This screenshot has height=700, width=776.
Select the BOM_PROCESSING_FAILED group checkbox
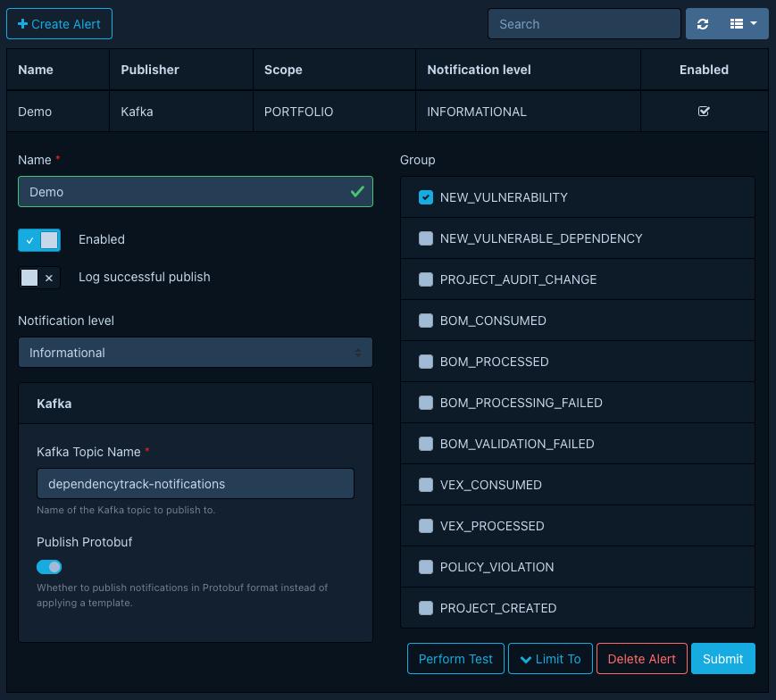click(426, 403)
